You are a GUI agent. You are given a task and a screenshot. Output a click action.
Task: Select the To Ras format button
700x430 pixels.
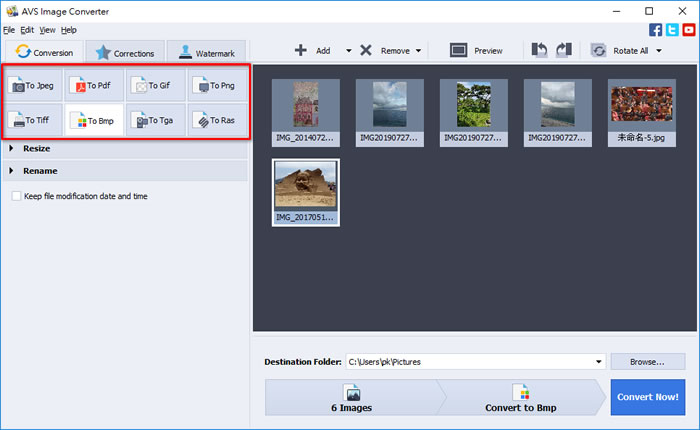pos(217,120)
